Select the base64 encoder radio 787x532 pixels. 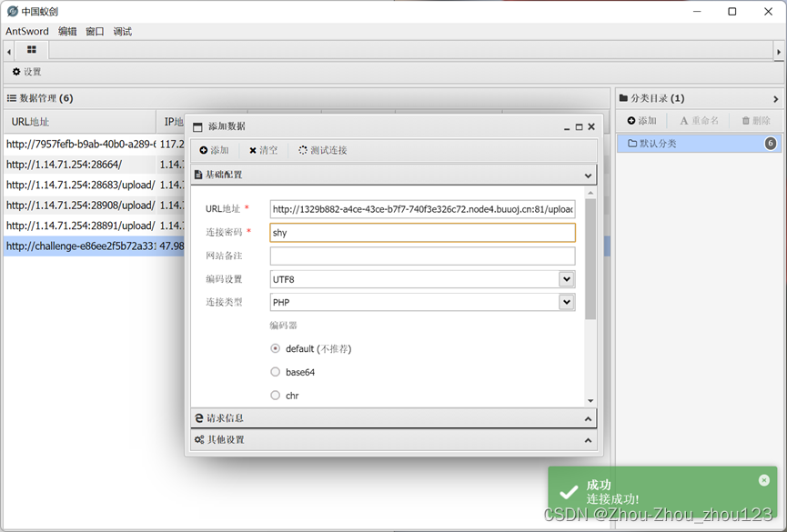coord(275,372)
